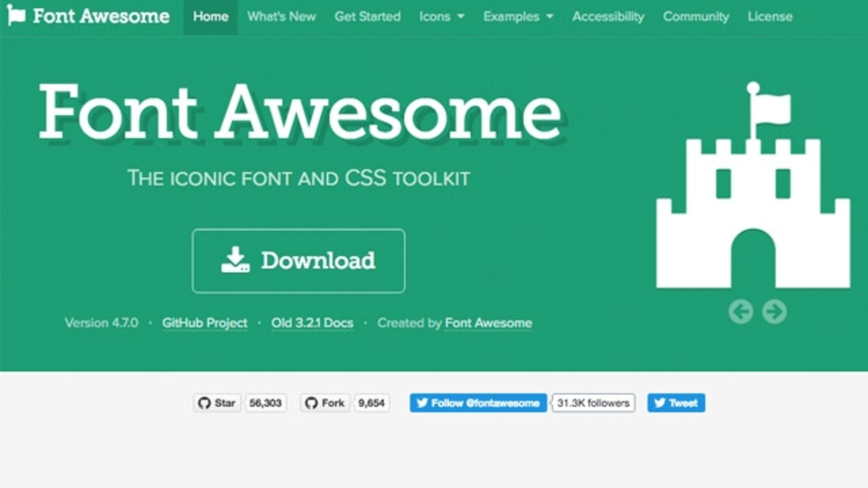868x488 pixels.
Task: View the 31.3K followers count
Action: (593, 403)
